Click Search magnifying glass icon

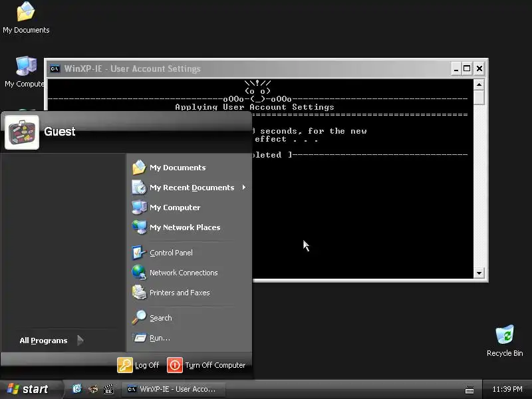coord(139,318)
